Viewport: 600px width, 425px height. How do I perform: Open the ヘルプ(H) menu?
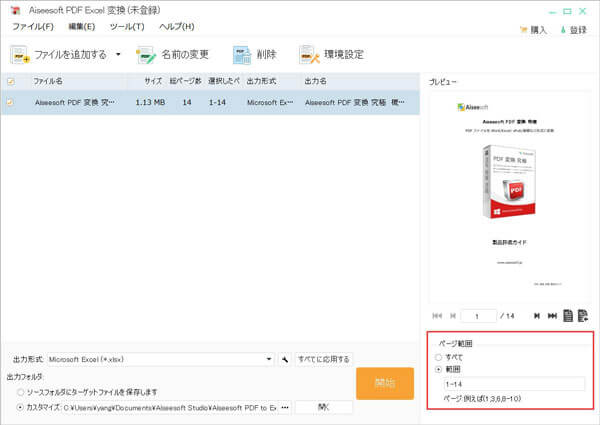pyautogui.click(x=177, y=26)
